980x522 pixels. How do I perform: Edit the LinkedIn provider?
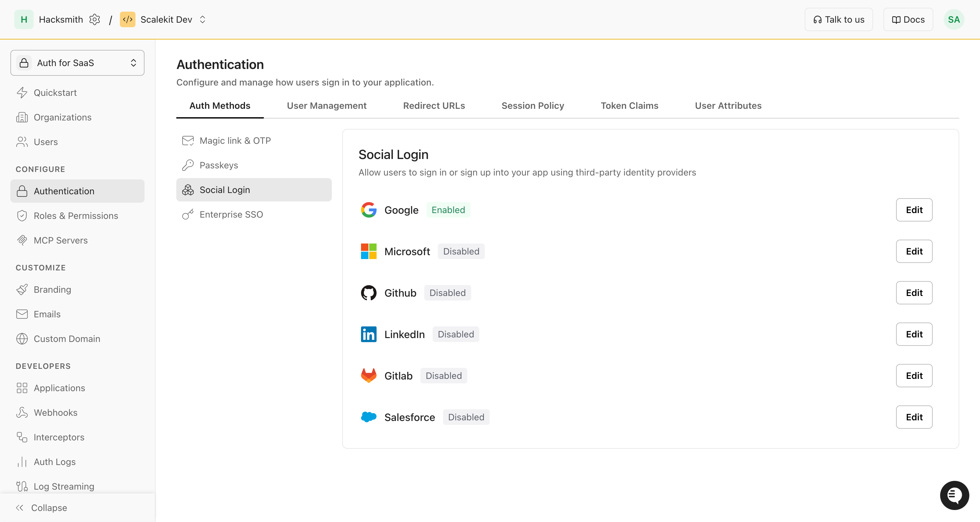point(914,334)
